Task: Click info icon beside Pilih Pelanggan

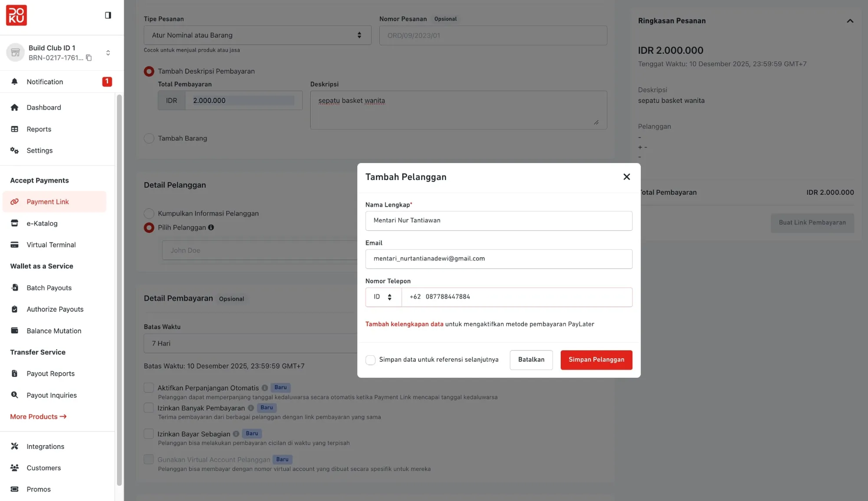Action: tap(211, 227)
